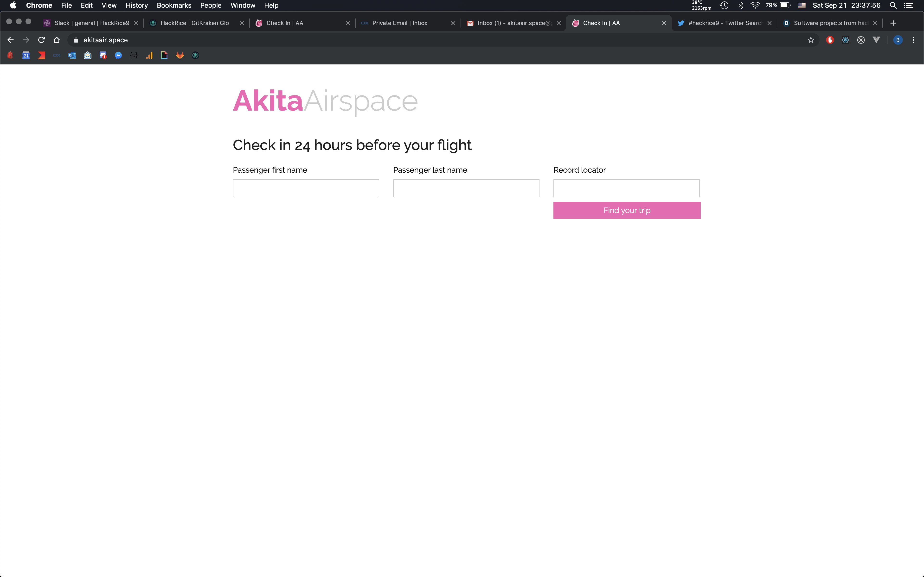Image resolution: width=924 pixels, height=577 pixels.
Task: Click the Vue devtools extension icon
Action: pyautogui.click(x=876, y=40)
